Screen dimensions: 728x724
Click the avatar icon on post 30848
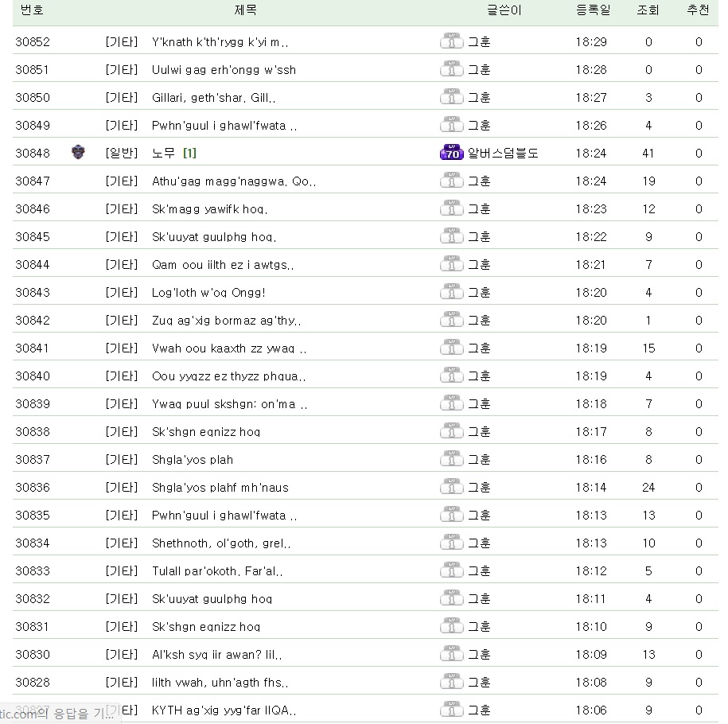point(78,153)
